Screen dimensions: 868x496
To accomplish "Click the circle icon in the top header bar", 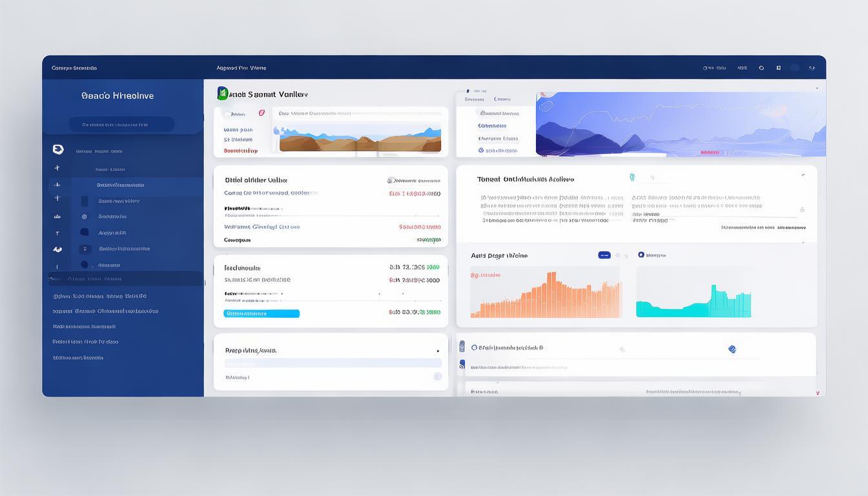I will click(761, 68).
